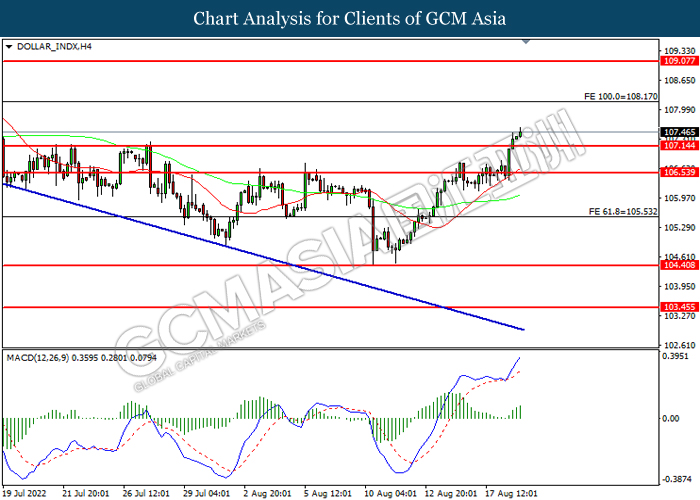Click the DOLLAR_INDX,H4 chart title

point(54,46)
